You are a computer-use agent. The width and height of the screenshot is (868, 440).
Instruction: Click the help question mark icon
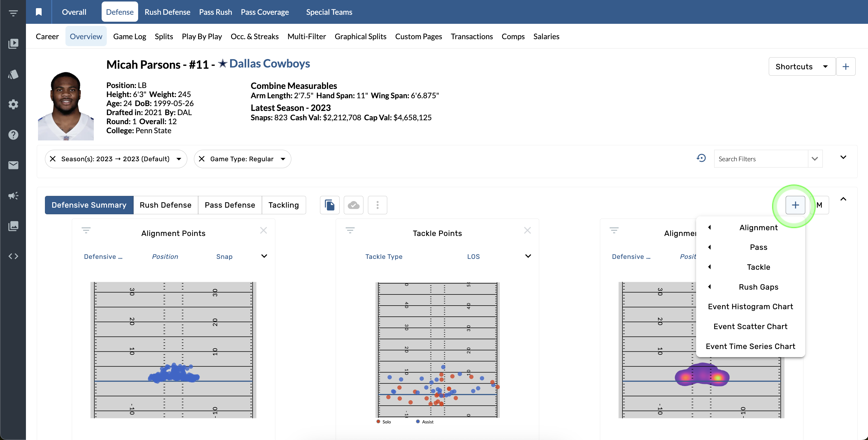pyautogui.click(x=13, y=135)
